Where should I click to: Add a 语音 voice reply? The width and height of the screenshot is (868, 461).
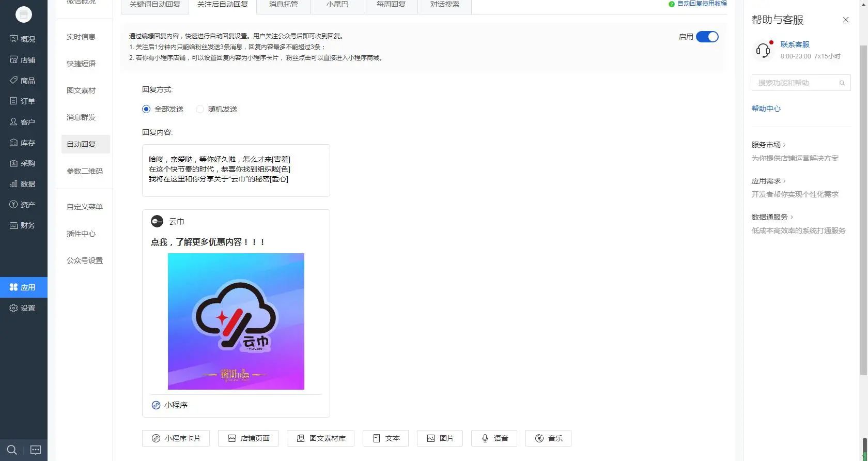494,438
